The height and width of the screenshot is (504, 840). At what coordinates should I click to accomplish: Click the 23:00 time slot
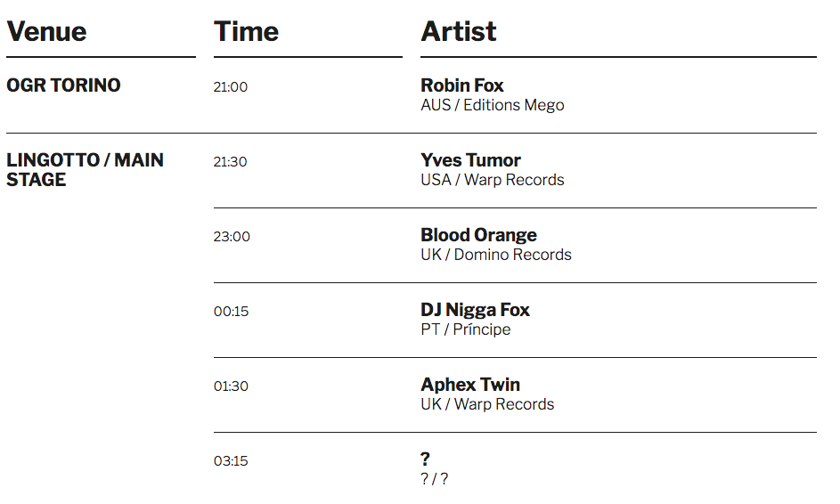click(x=232, y=237)
